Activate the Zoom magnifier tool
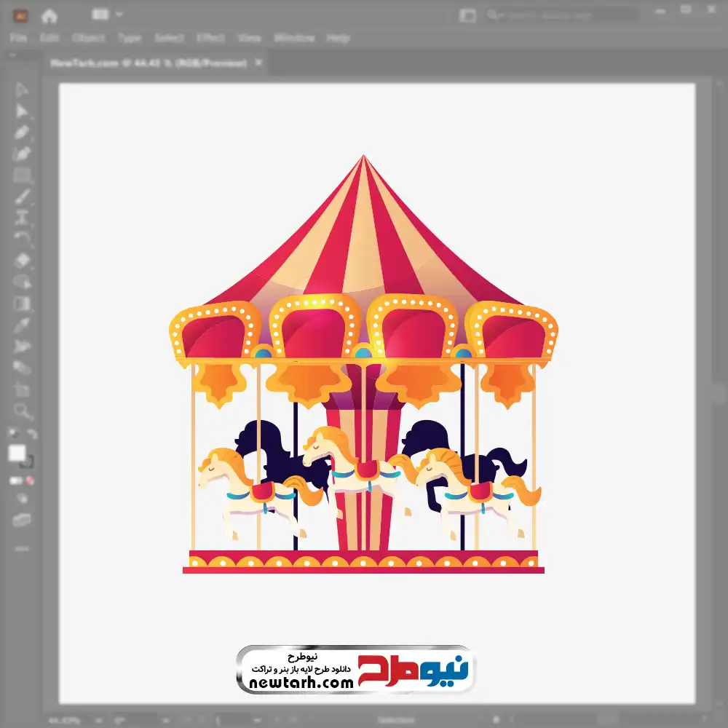Screen dimensions: 728x728 [22, 411]
